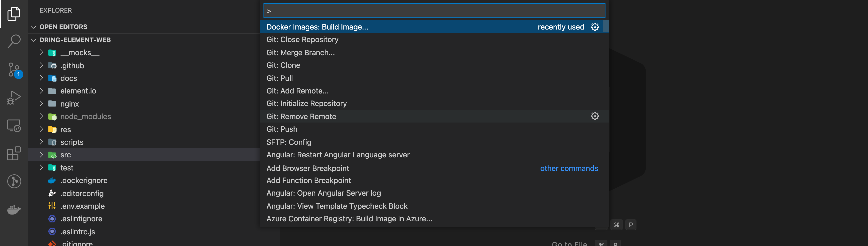This screenshot has height=246, width=868.
Task: Open the GitLens view in the activity bar
Action: pyautogui.click(x=14, y=181)
